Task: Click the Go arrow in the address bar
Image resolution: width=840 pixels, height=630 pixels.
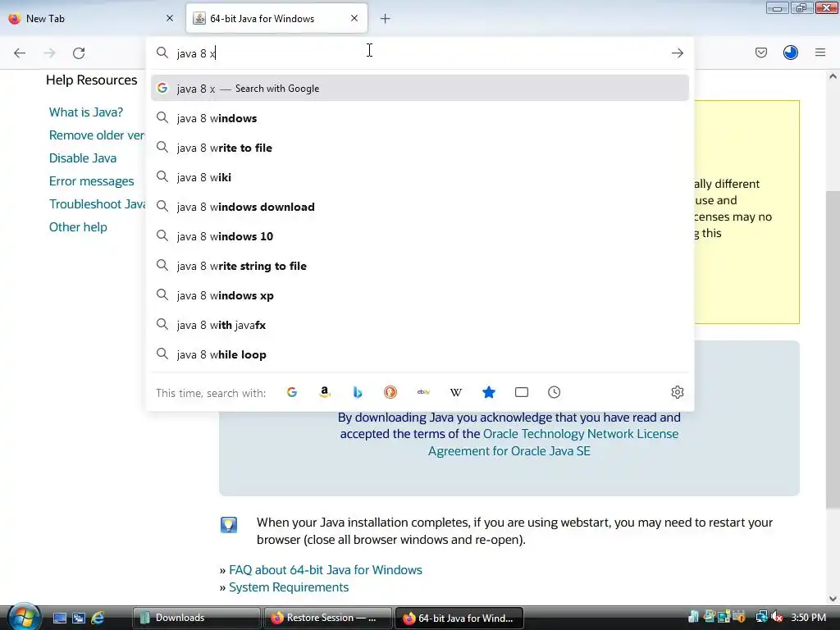Action: (x=677, y=53)
